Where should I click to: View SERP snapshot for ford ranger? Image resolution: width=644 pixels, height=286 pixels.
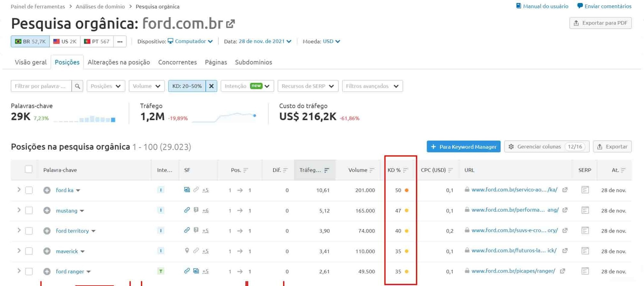[585, 271]
